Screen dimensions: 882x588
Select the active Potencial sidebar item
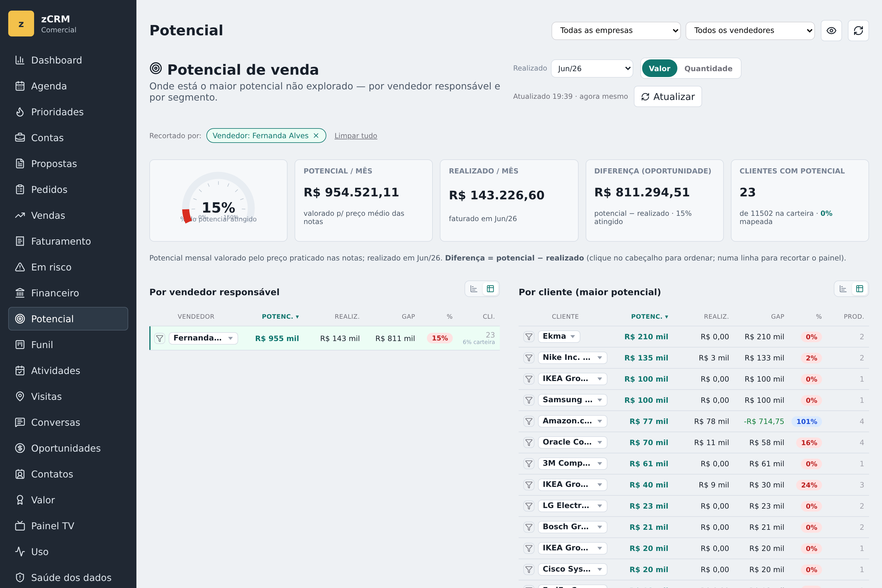tap(68, 319)
